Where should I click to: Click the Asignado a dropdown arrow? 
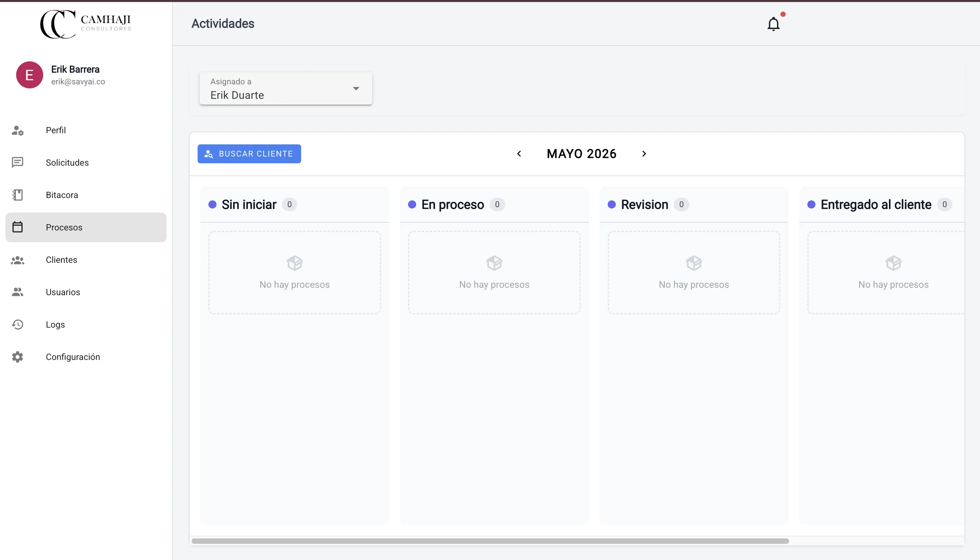tap(356, 89)
